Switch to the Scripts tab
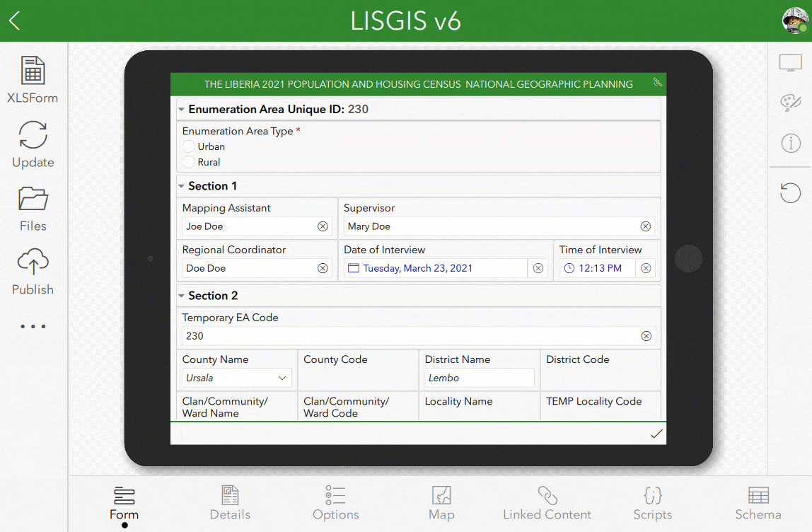This screenshot has width=812, height=532. 652,503
